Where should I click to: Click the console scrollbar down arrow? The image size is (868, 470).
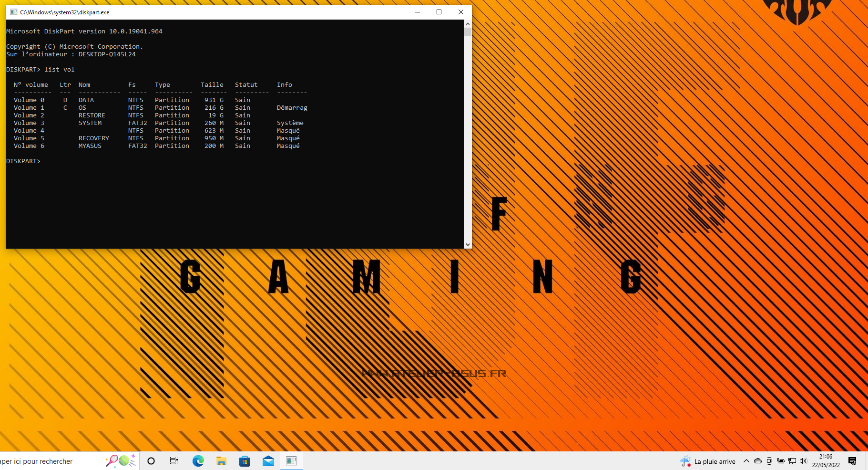pos(468,244)
